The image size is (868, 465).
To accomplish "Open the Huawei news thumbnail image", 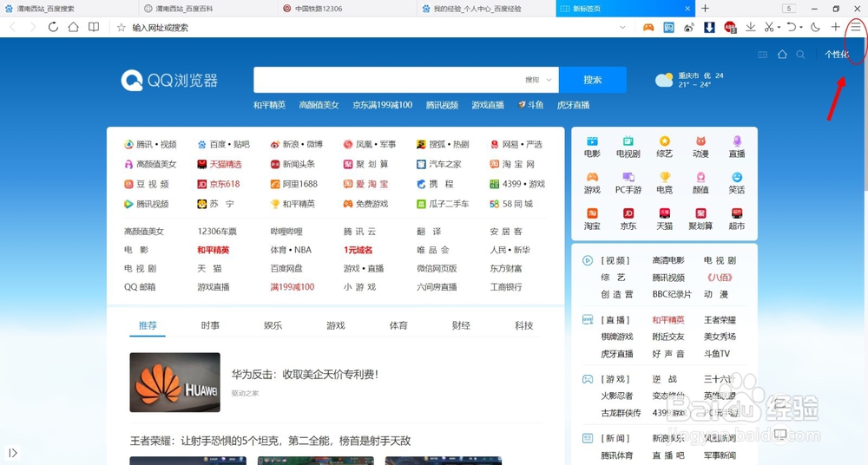I will pos(175,383).
